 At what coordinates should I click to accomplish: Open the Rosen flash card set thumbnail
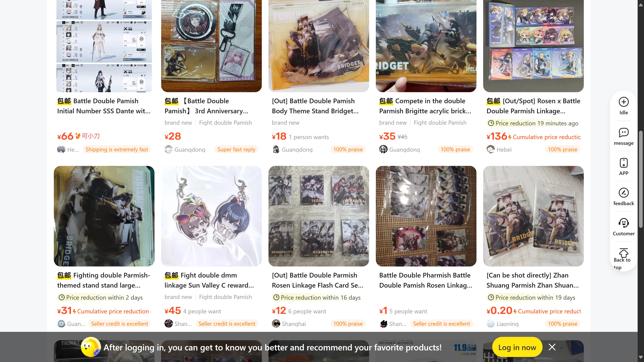pyautogui.click(x=318, y=216)
